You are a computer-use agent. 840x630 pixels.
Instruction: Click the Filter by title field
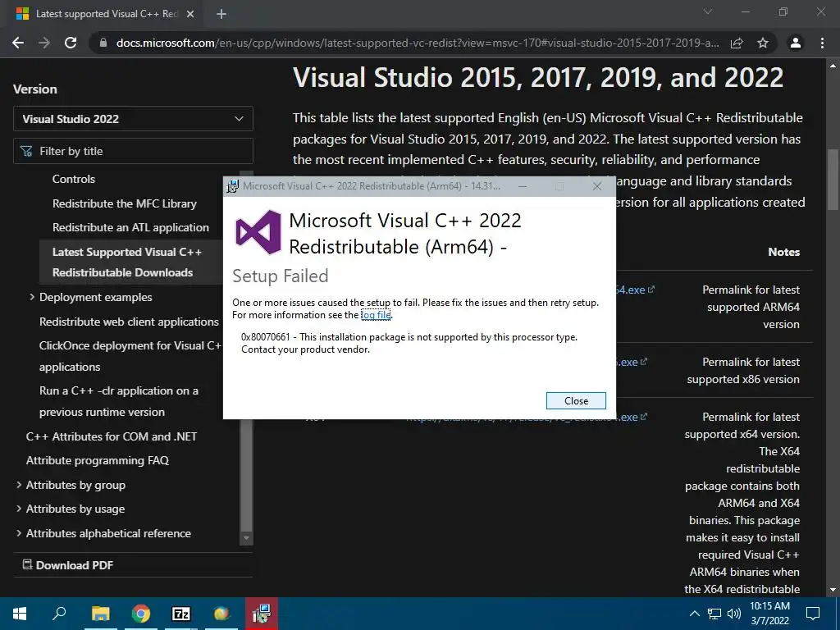tap(133, 151)
